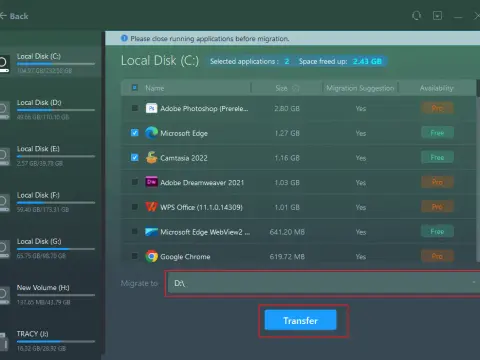The height and width of the screenshot is (360, 480).
Task: Select Local Disk (G:) drive icon
Action: click(4, 249)
